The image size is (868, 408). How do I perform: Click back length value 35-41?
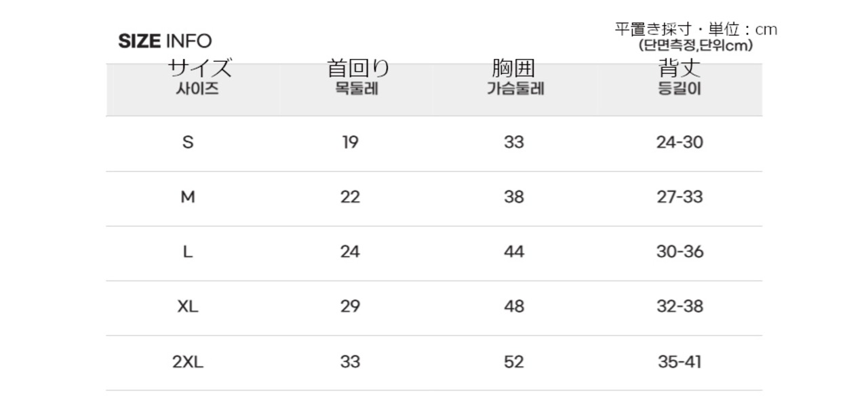pos(679,362)
